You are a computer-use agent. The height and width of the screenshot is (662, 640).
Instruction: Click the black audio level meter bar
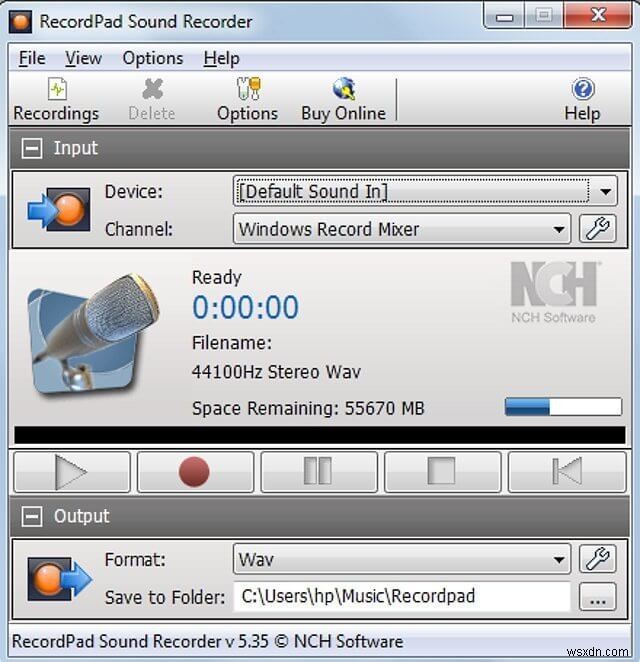[x=320, y=435]
